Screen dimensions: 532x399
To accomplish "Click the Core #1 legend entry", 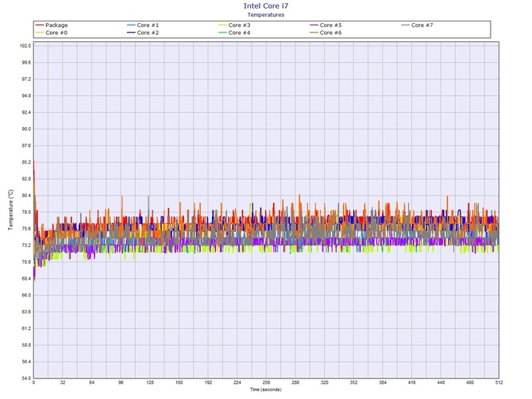I will click(x=143, y=25).
